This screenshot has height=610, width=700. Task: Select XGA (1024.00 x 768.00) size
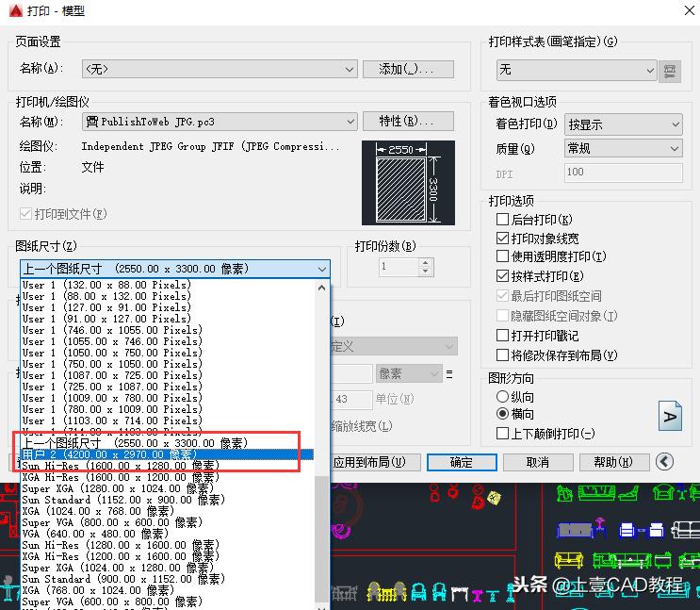point(168,511)
